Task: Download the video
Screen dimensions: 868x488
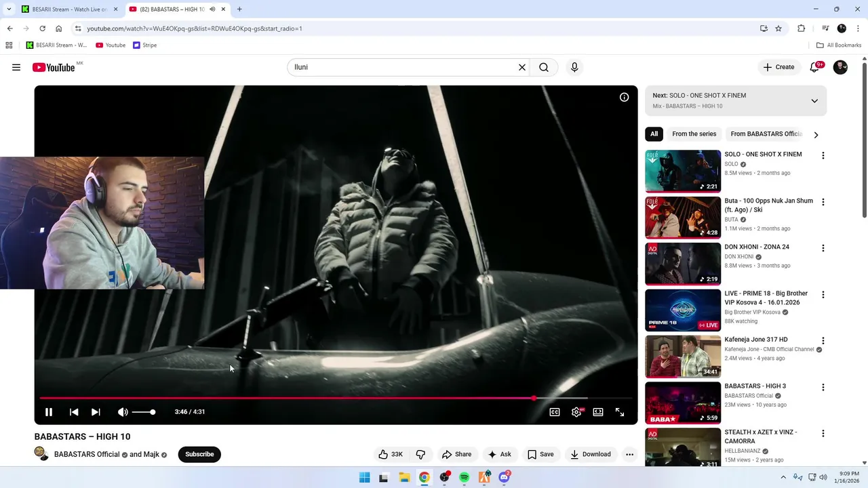Action: pos(591,454)
